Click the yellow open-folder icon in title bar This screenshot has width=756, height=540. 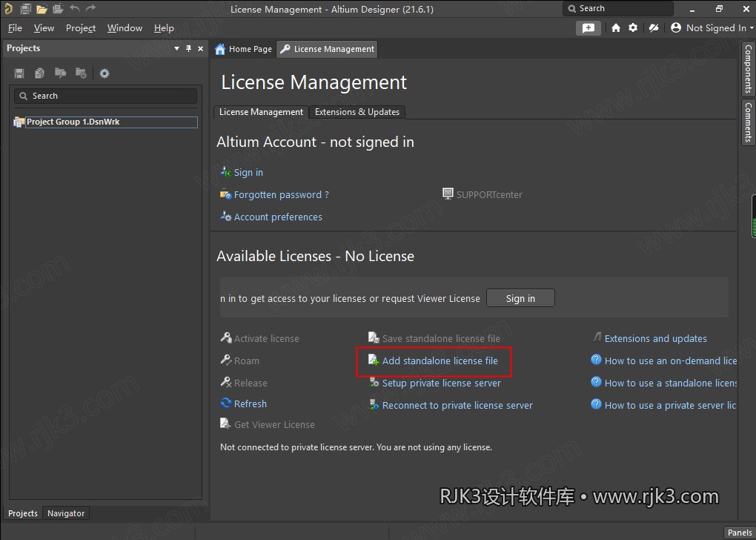pos(42,8)
